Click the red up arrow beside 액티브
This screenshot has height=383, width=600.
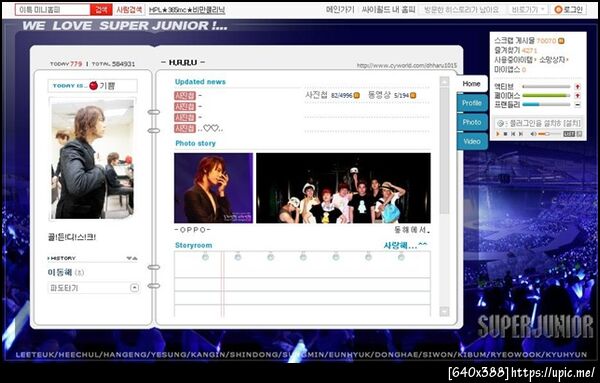(x=577, y=86)
